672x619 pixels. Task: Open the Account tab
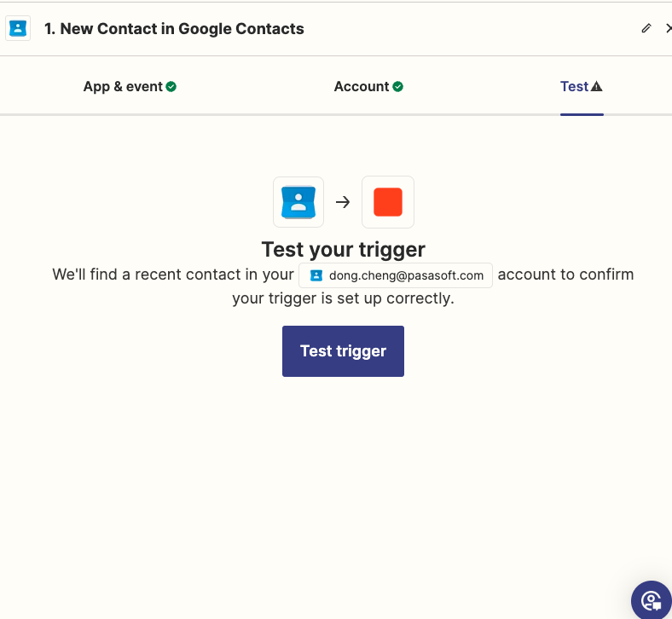362,86
